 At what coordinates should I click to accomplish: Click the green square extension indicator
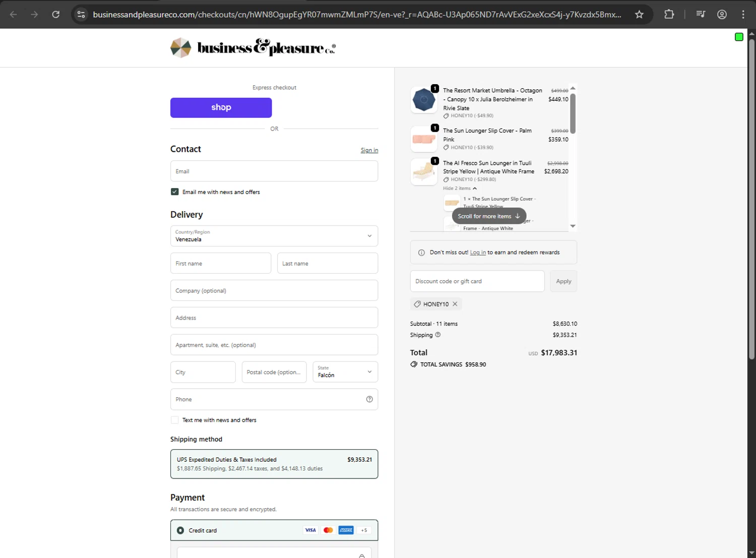pos(739,37)
